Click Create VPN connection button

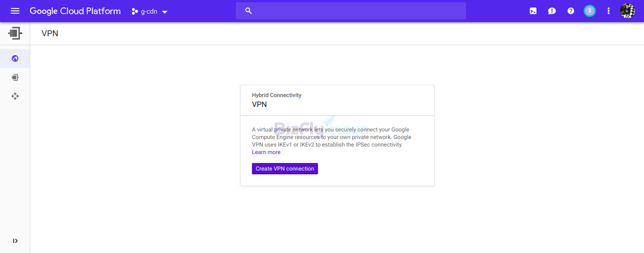pyautogui.click(x=285, y=169)
